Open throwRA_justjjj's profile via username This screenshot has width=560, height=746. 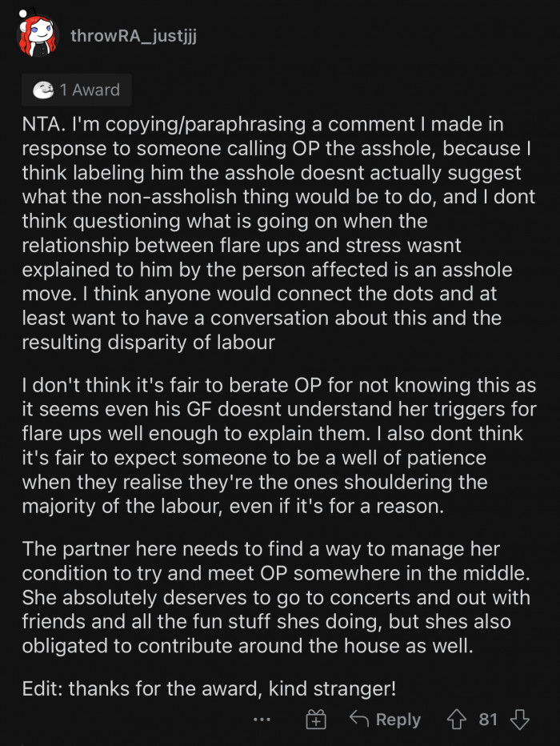pyautogui.click(x=134, y=37)
